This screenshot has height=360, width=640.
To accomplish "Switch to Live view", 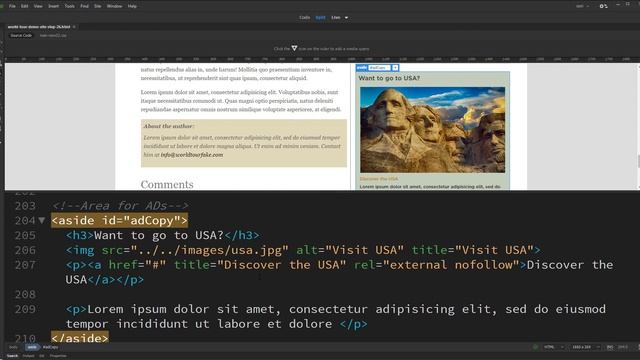I will tap(336, 18).
